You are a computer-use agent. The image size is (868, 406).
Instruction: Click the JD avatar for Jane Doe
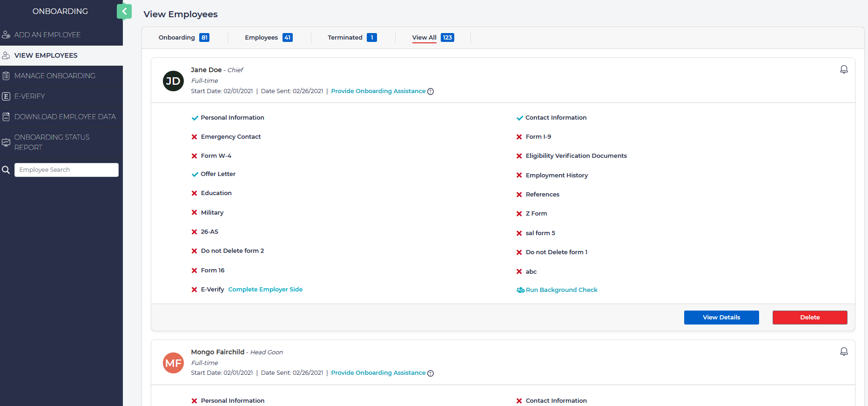[x=173, y=81]
